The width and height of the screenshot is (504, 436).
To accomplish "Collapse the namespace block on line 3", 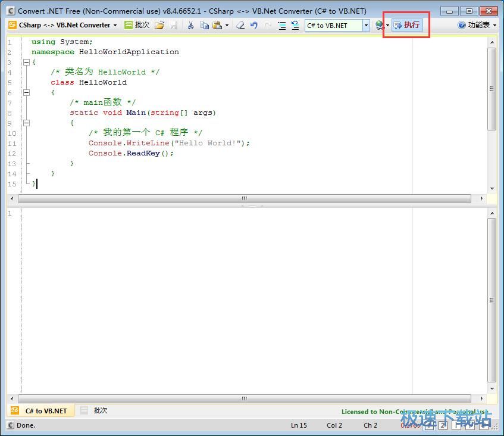I will tap(26, 62).
